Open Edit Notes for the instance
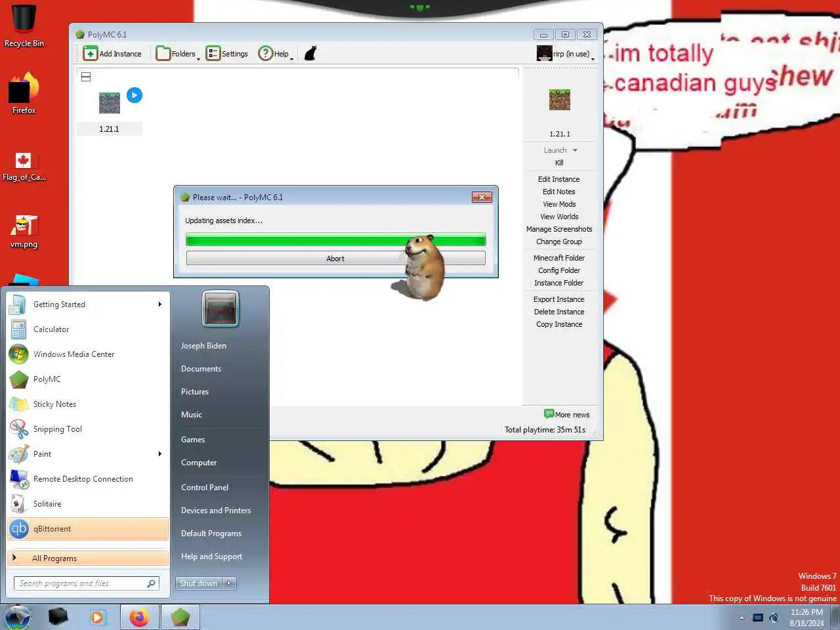Screen dimensions: 840x630 [559, 192]
